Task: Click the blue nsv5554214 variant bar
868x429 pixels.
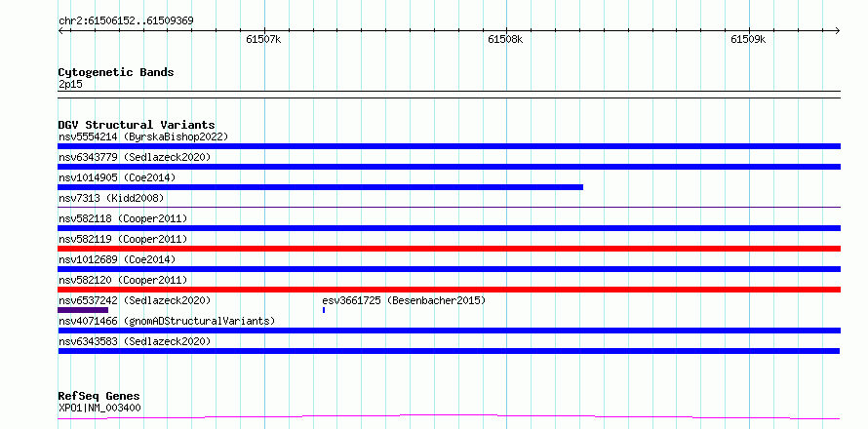Action: [x=449, y=146]
